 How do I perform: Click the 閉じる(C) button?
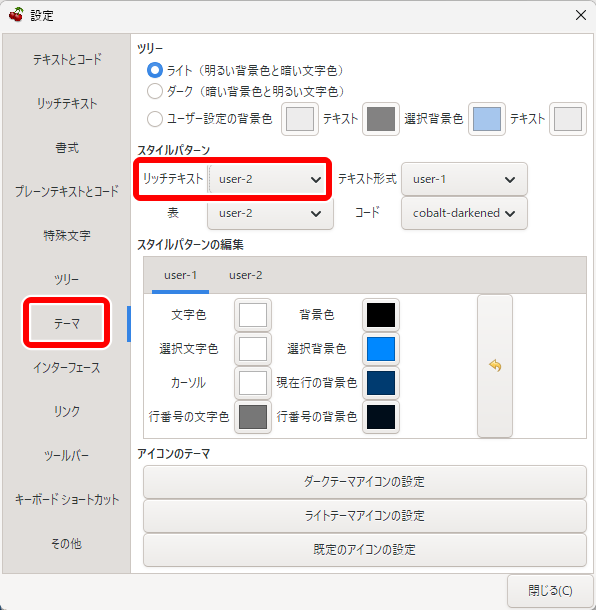coord(550,591)
